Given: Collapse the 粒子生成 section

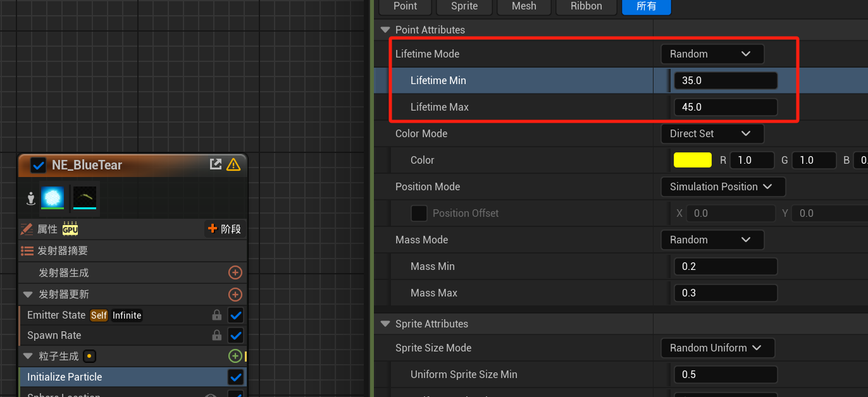Looking at the screenshot, I should pyautogui.click(x=28, y=356).
